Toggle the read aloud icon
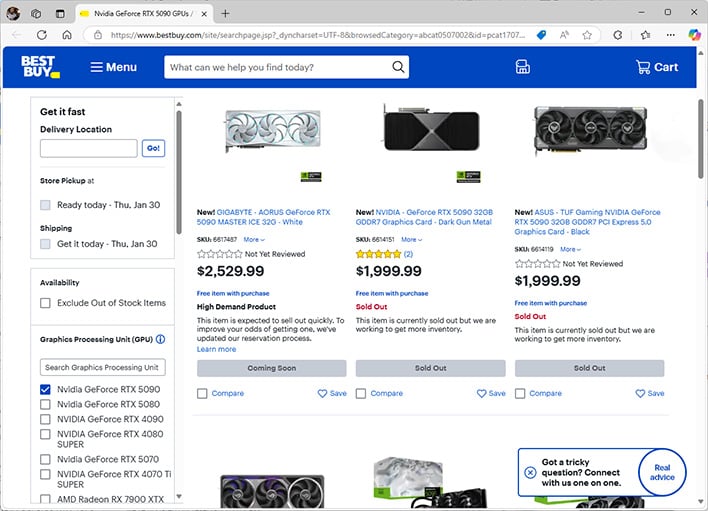 click(564, 35)
